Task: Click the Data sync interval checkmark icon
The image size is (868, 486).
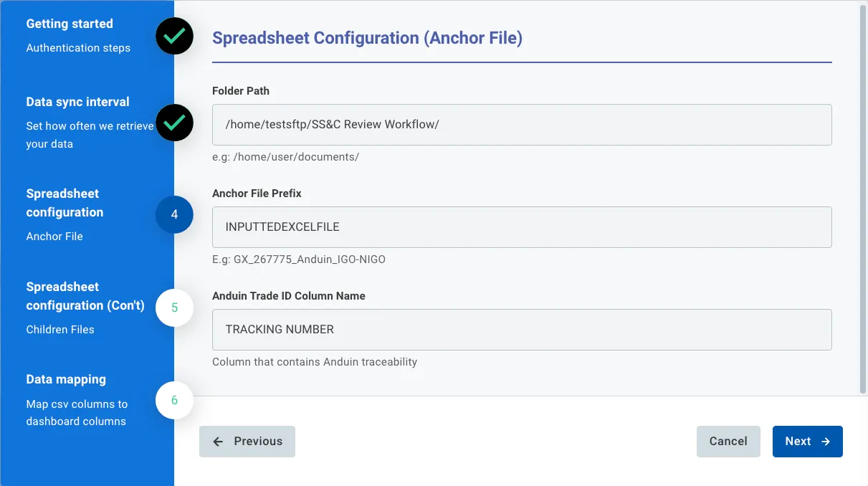Action: [174, 123]
